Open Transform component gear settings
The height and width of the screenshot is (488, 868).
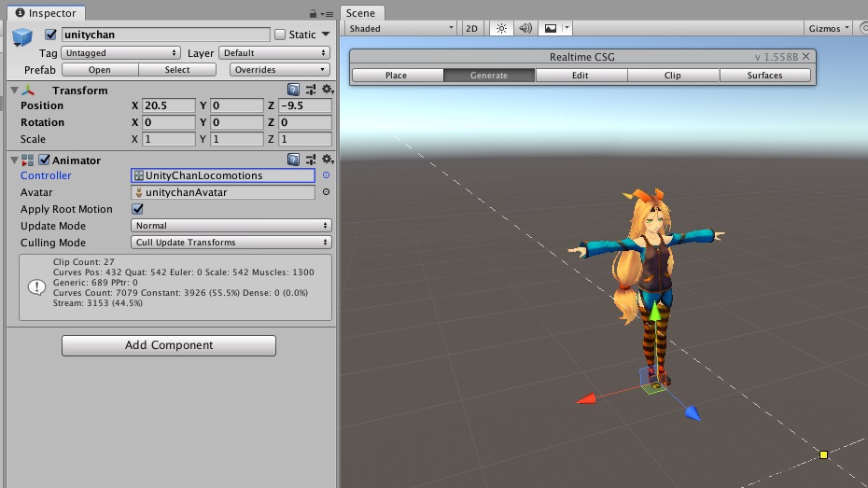click(328, 89)
